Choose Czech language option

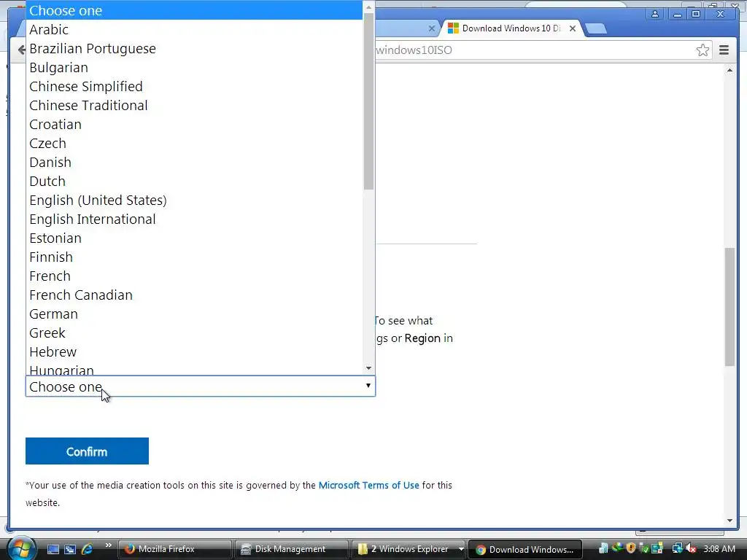click(194, 144)
